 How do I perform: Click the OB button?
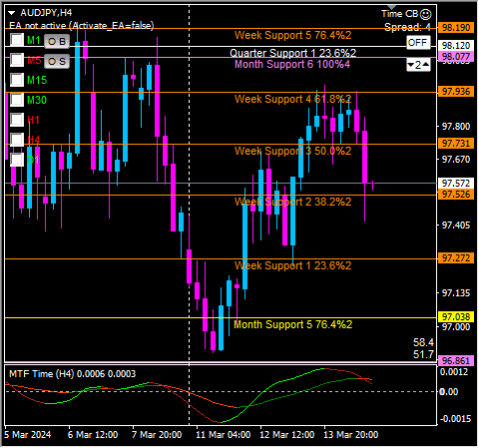pos(57,42)
